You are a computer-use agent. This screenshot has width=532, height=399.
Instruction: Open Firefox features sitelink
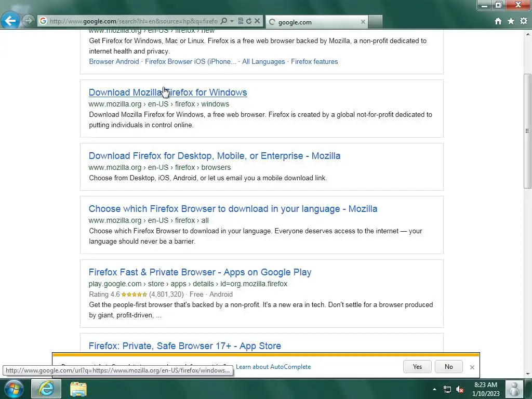point(314,62)
